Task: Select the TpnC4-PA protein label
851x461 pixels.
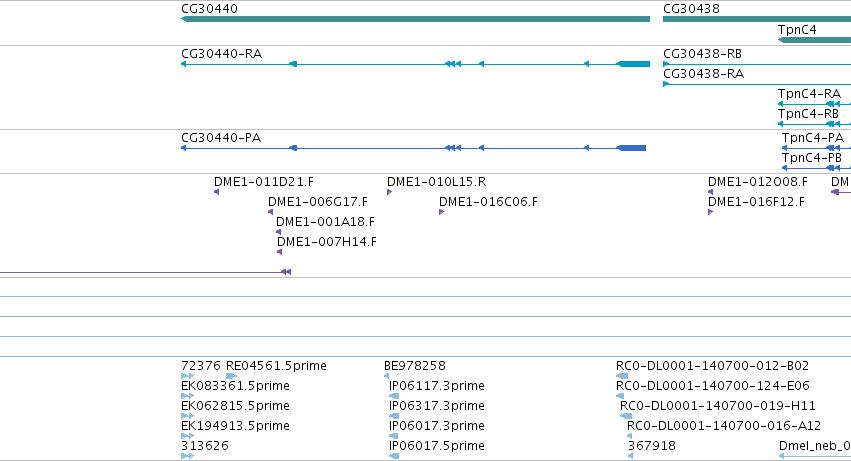Action: pos(813,138)
